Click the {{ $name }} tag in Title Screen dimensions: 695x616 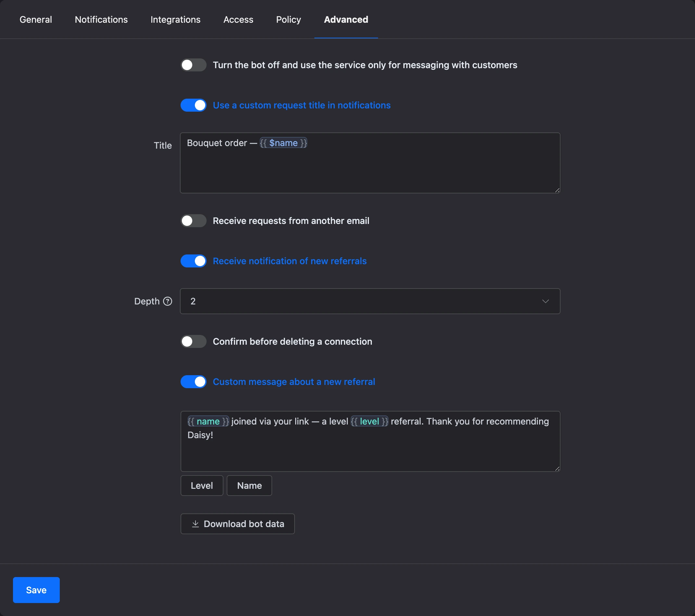284,143
